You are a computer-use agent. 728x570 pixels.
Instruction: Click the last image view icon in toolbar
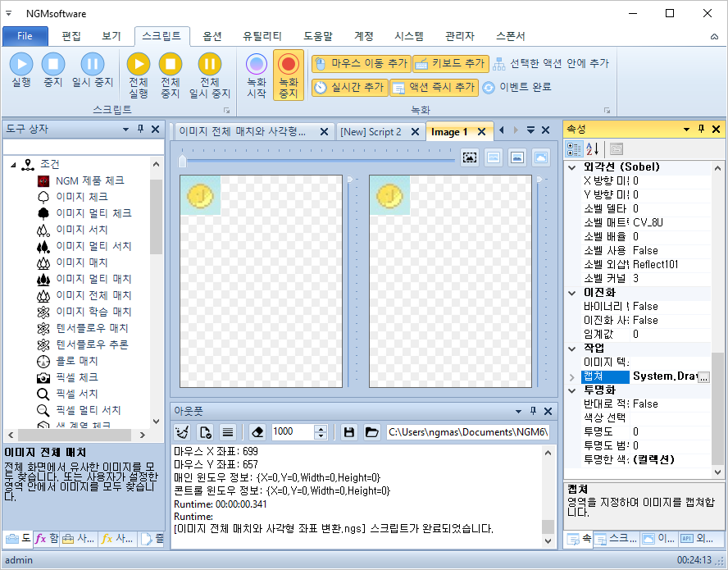pos(541,157)
